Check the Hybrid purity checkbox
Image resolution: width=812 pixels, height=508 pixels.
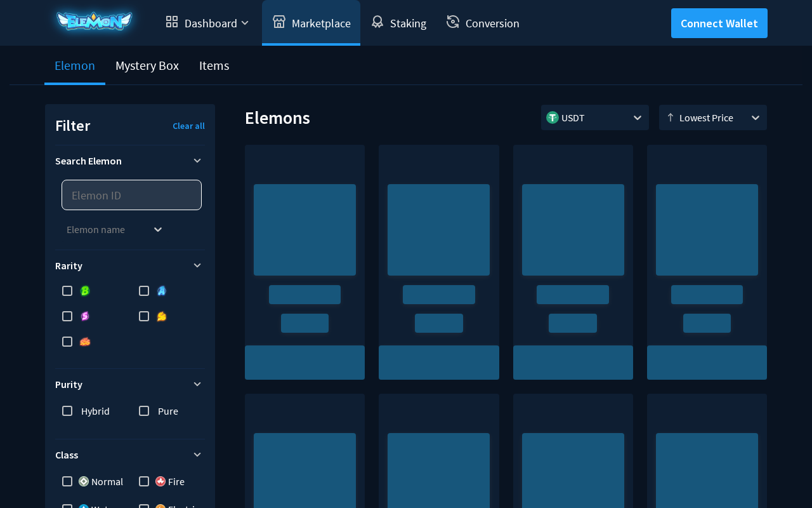[67, 411]
